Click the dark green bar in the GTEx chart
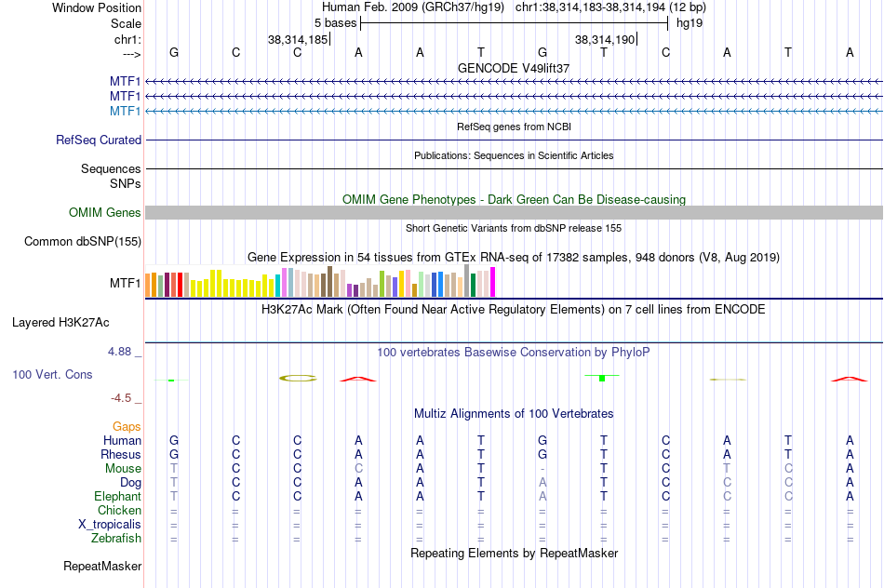Screen dimensions: 884x588 pos(473,286)
